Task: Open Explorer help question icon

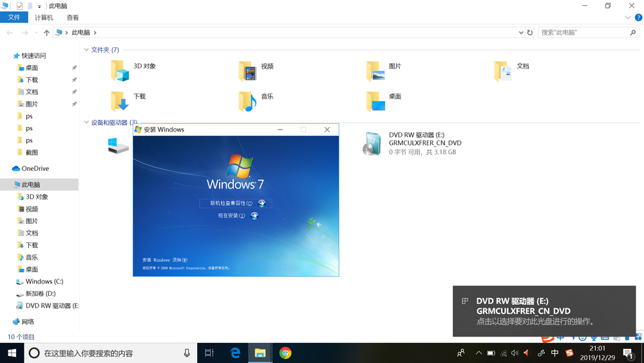Action: click(x=638, y=17)
